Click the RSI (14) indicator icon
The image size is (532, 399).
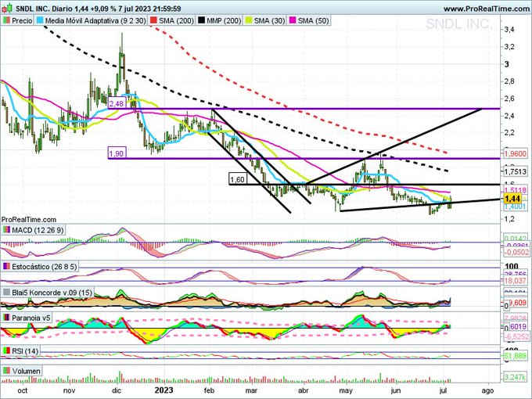pos(6,350)
